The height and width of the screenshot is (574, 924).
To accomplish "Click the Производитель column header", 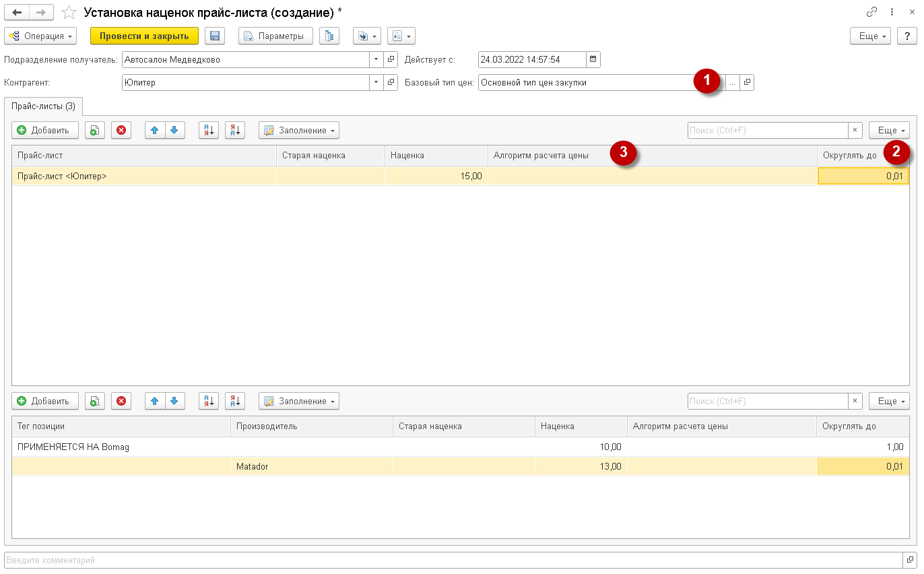I will point(312,426).
